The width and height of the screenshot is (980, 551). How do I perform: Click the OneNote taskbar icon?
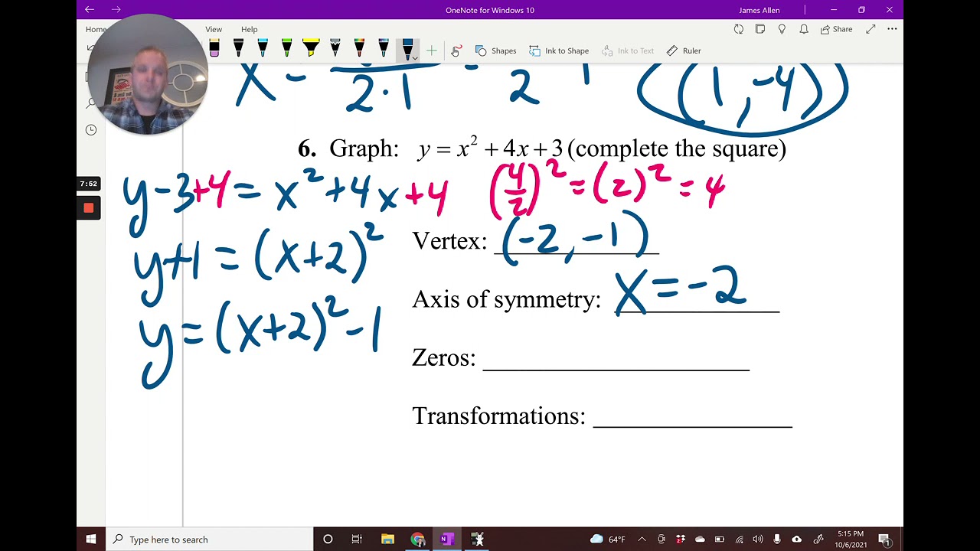(x=447, y=540)
